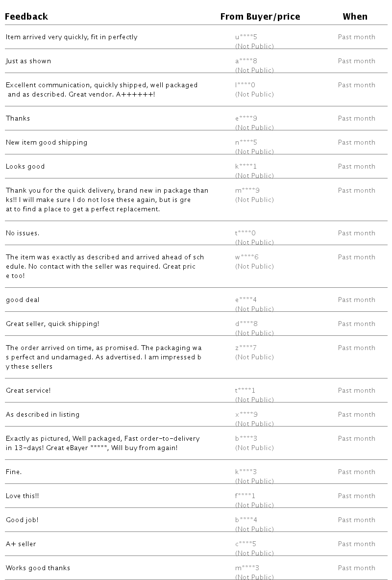Click the From Buyer/price column header
This screenshot has width=392, height=580.
pyautogui.click(x=260, y=17)
